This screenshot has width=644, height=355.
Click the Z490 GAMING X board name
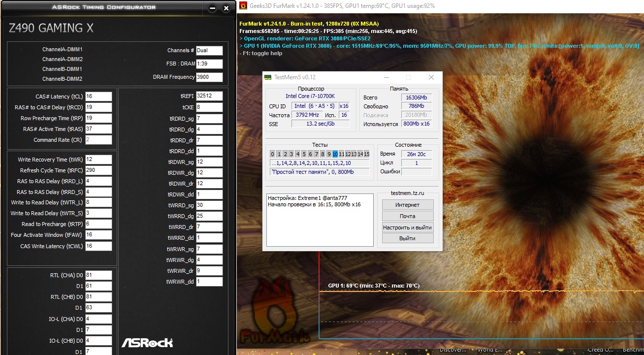(51, 28)
